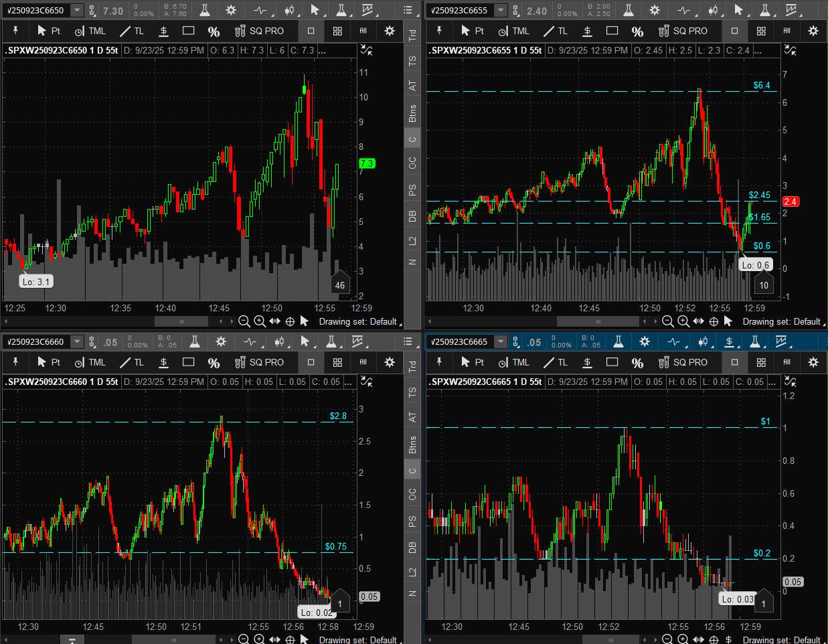
Task: Open chart settings gear in the top-left C6650 header
Action: (x=231, y=11)
